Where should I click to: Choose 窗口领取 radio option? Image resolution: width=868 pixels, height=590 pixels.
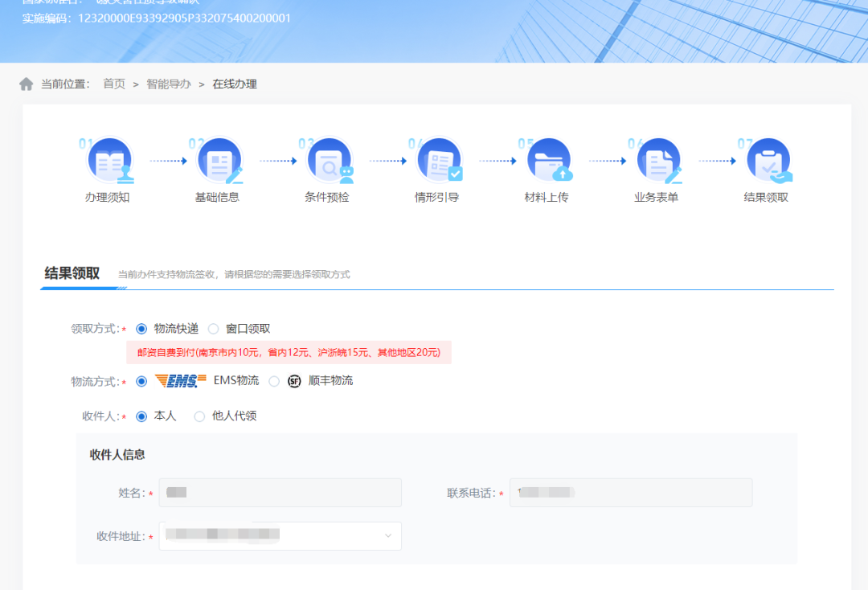tap(214, 329)
